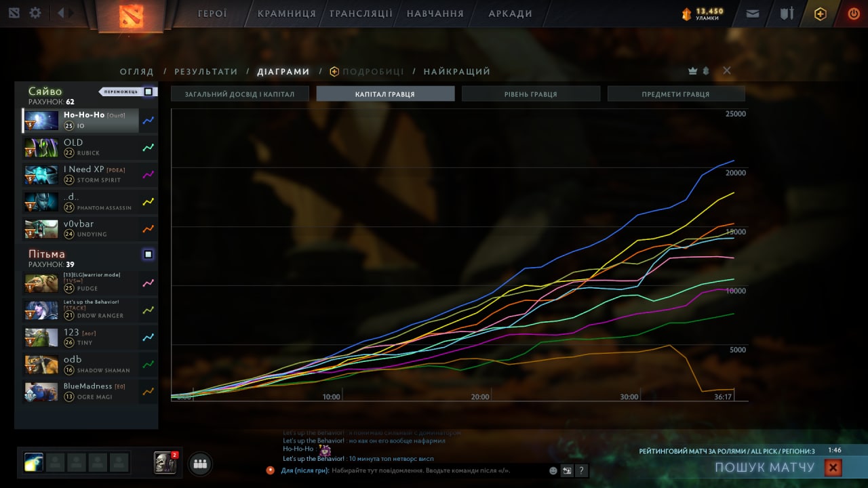Open the Аркади menu
Screen dimensions: 868x488
tap(510, 14)
